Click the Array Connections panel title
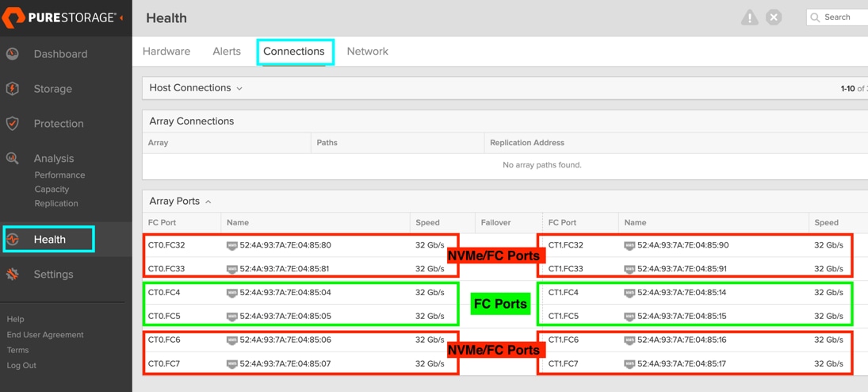This screenshot has width=868, height=392. coord(192,121)
